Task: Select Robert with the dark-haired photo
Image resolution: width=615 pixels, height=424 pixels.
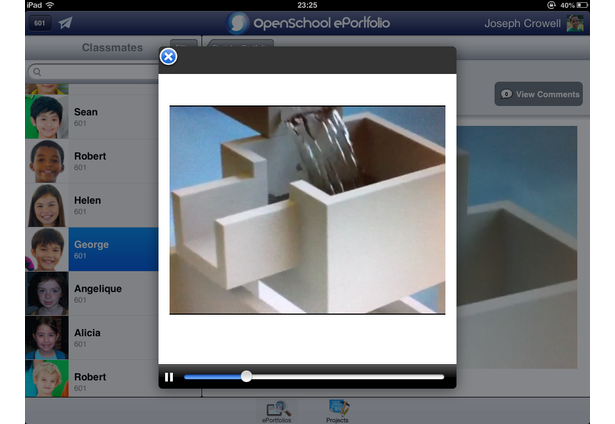Action: 92,161
